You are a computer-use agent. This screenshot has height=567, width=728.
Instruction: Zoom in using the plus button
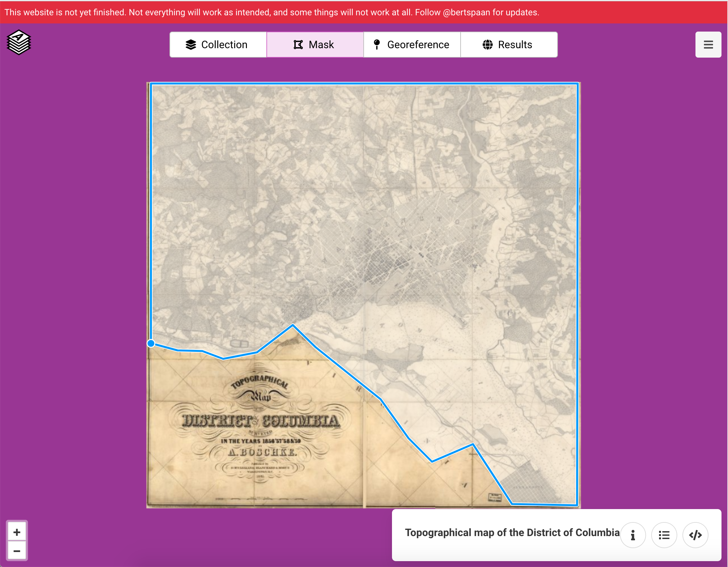tap(17, 531)
